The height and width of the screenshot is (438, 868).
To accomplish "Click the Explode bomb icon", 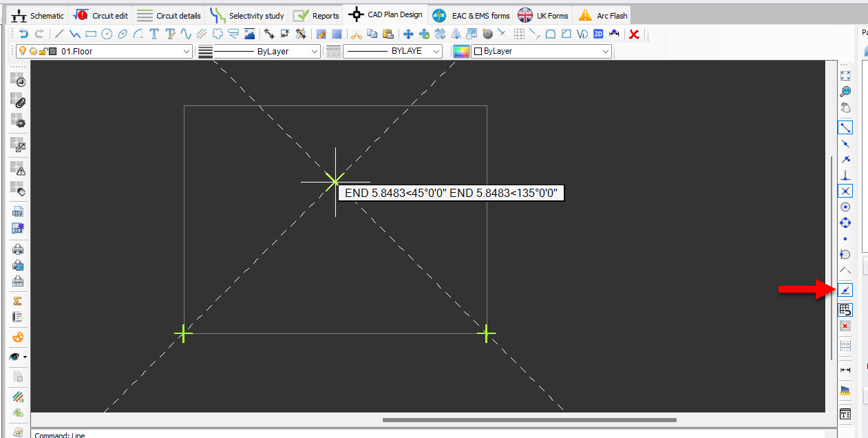I will coord(487,34).
